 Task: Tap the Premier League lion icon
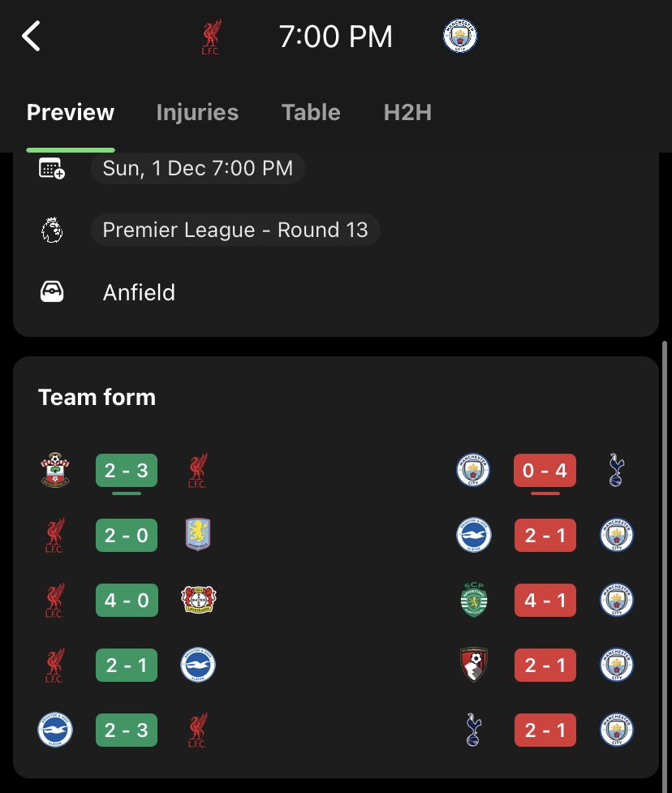(52, 231)
